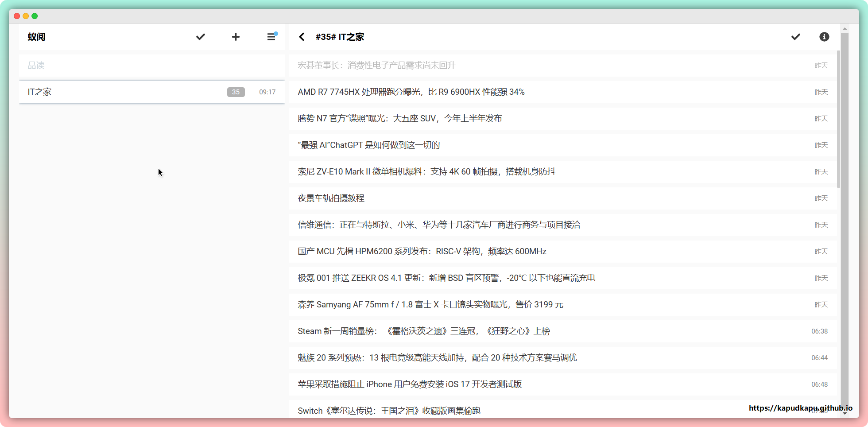Click the scroll-up arrow at window edge

click(x=845, y=29)
